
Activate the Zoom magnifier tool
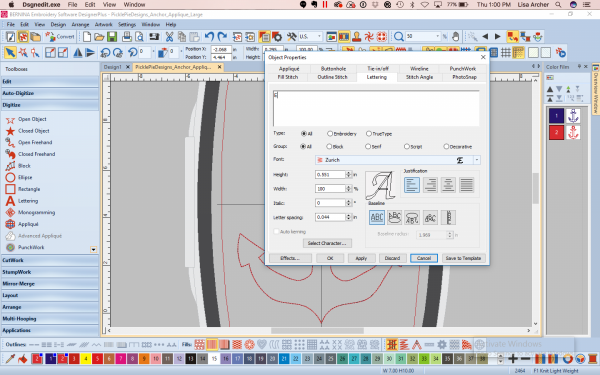point(399,37)
